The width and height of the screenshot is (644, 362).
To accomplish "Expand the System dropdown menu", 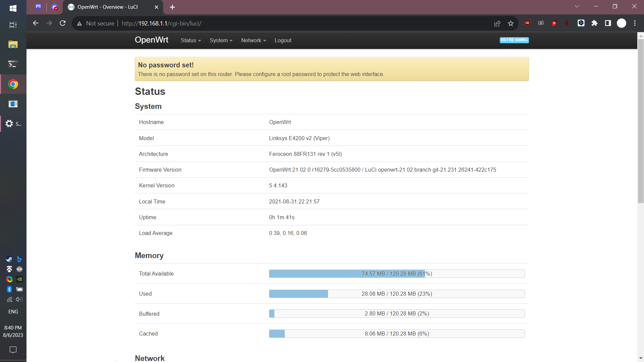I will [221, 40].
